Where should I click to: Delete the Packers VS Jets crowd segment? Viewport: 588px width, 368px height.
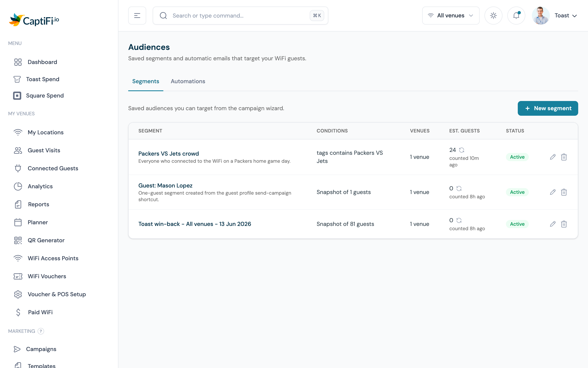pos(564,157)
